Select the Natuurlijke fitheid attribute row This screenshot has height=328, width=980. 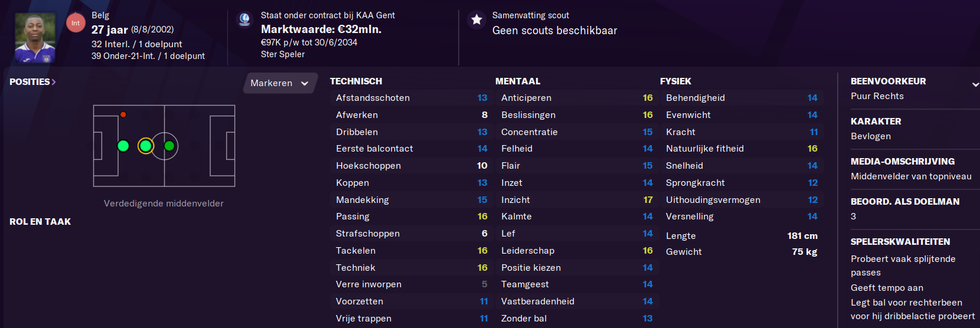741,149
